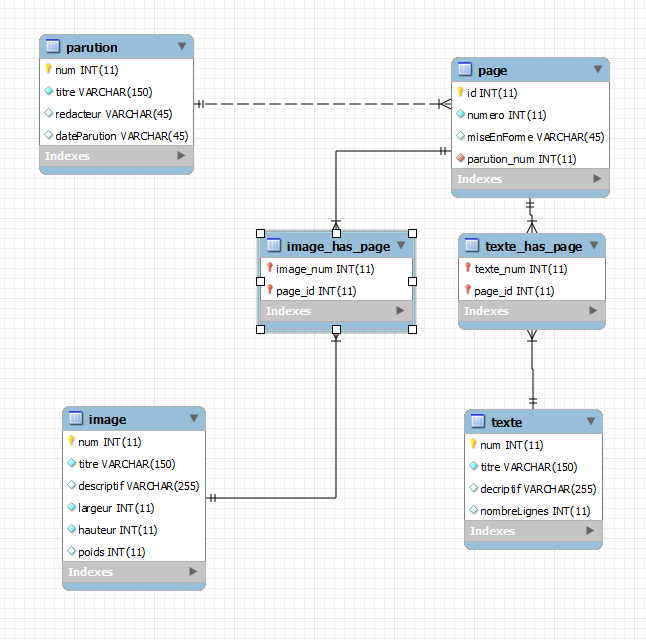Screen dimensions: 646x640
Task: Expand Indexes section of the image table
Action: click(x=193, y=572)
